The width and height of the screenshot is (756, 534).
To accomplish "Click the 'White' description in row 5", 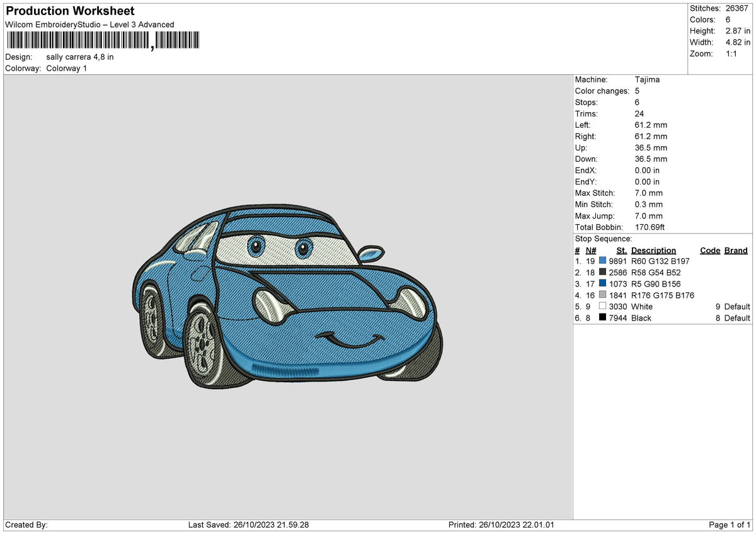I will [642, 307].
